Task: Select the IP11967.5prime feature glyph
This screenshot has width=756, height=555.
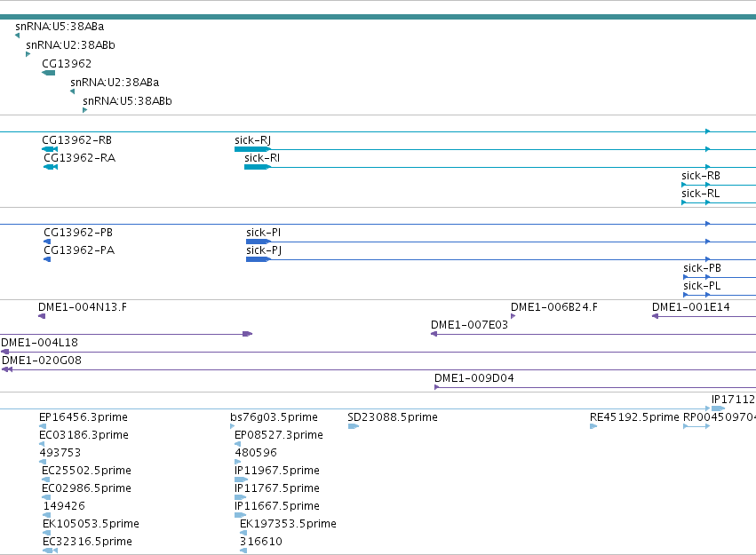Action: (241, 480)
